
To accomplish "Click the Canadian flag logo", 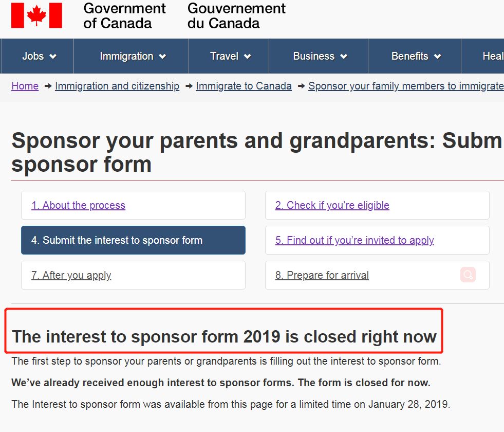I will [36, 15].
